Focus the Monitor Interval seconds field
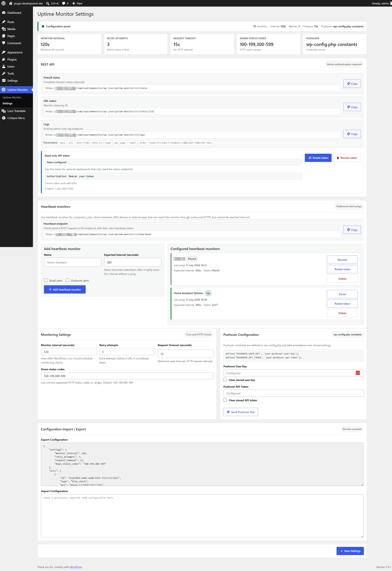 click(69, 352)
